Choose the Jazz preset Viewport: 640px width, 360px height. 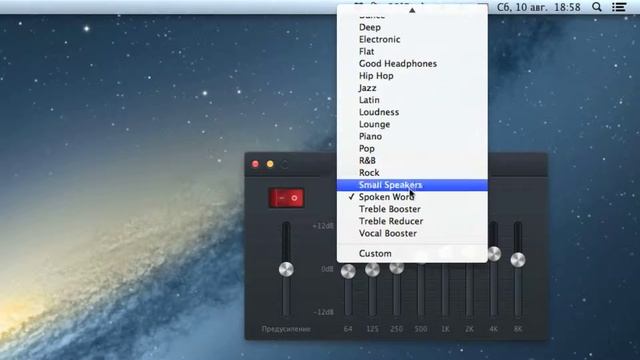point(412,88)
